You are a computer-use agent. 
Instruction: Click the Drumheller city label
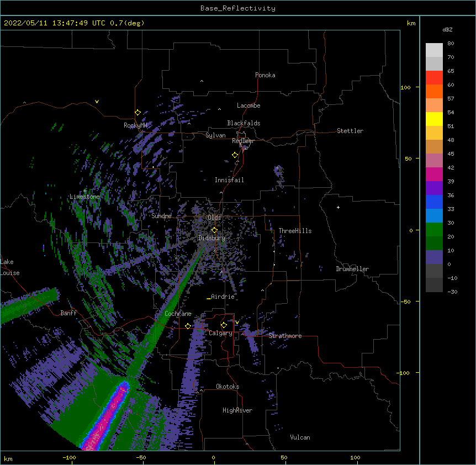[352, 269]
